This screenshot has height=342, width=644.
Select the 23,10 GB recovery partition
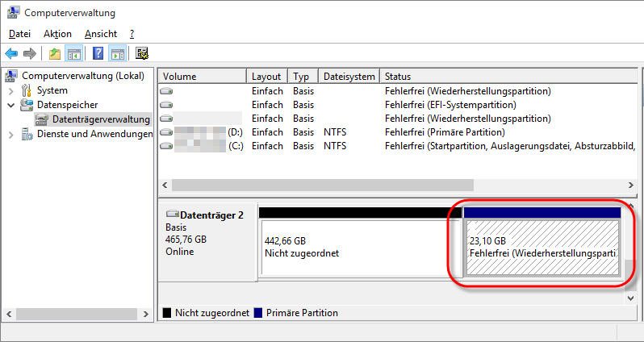pyautogui.click(x=541, y=248)
